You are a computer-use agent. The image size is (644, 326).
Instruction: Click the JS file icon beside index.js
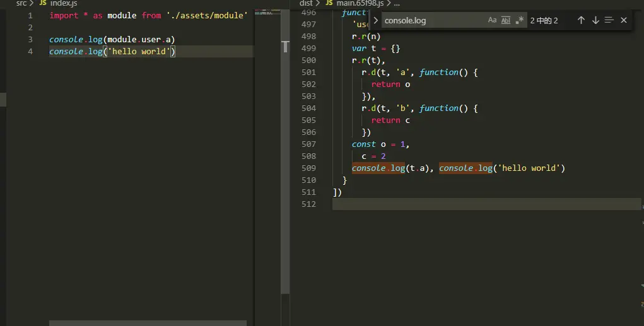43,3
